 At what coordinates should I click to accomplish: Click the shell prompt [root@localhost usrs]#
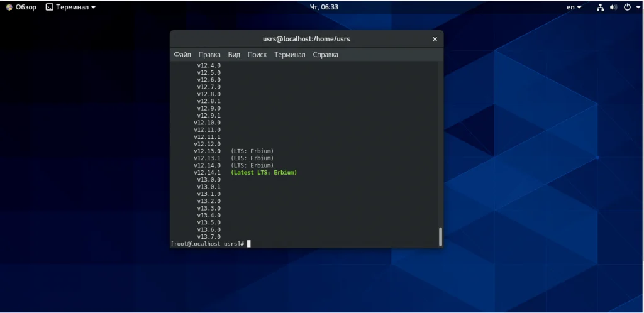(x=208, y=244)
